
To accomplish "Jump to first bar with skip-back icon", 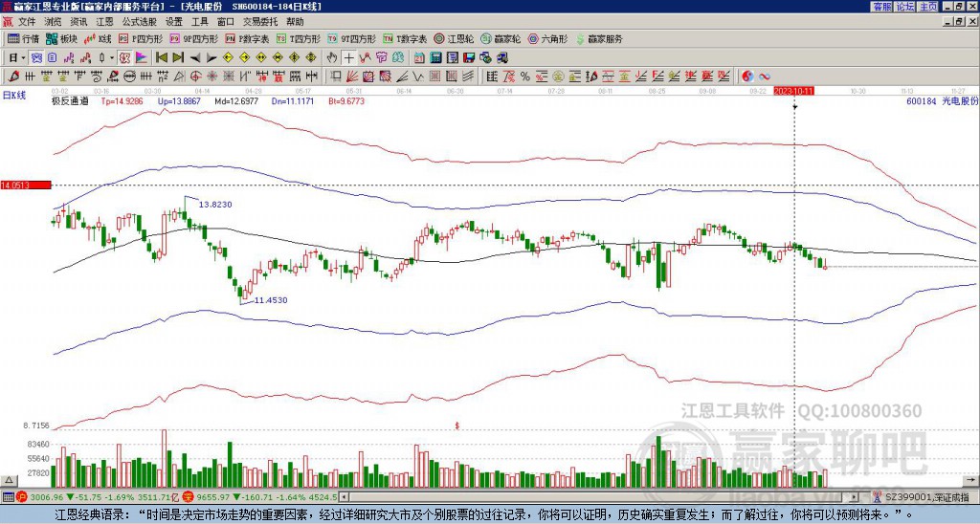I will 161,58.
